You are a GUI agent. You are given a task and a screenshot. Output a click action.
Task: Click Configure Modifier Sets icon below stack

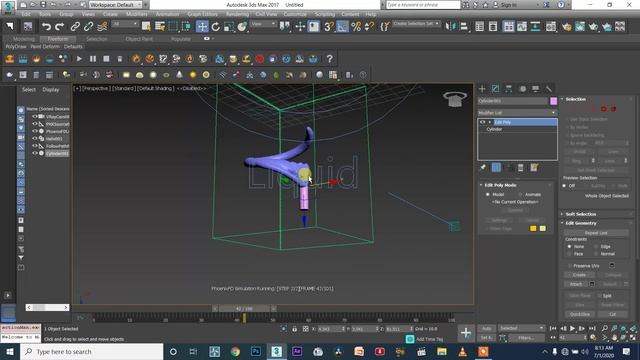pos(534,167)
